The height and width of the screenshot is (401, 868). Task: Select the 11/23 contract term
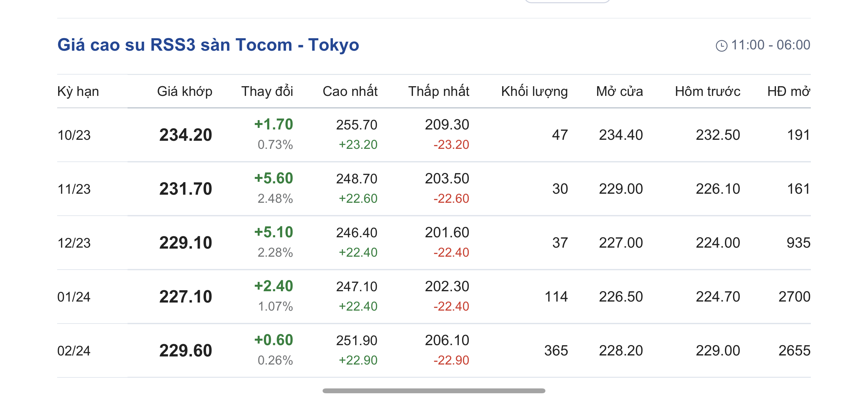[x=74, y=189]
